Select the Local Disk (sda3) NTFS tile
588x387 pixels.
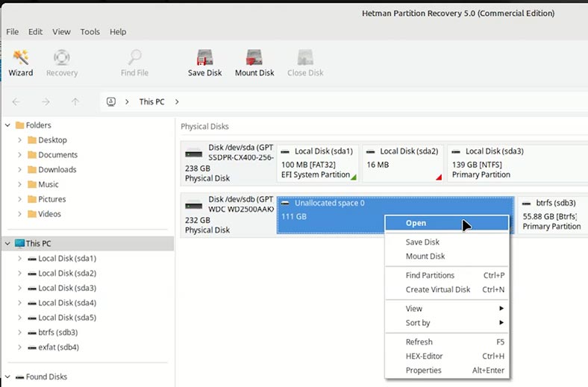tap(518, 163)
